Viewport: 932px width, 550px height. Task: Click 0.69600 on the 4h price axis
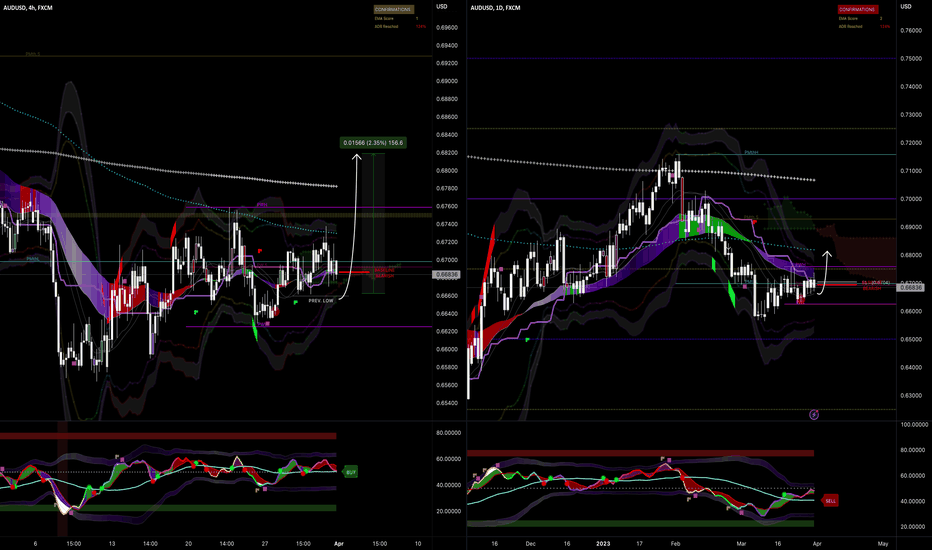[446, 28]
